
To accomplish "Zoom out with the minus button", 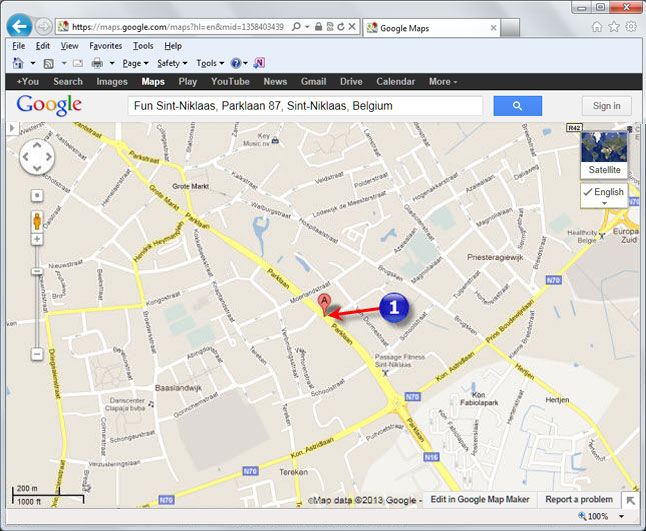I will tap(37, 354).
